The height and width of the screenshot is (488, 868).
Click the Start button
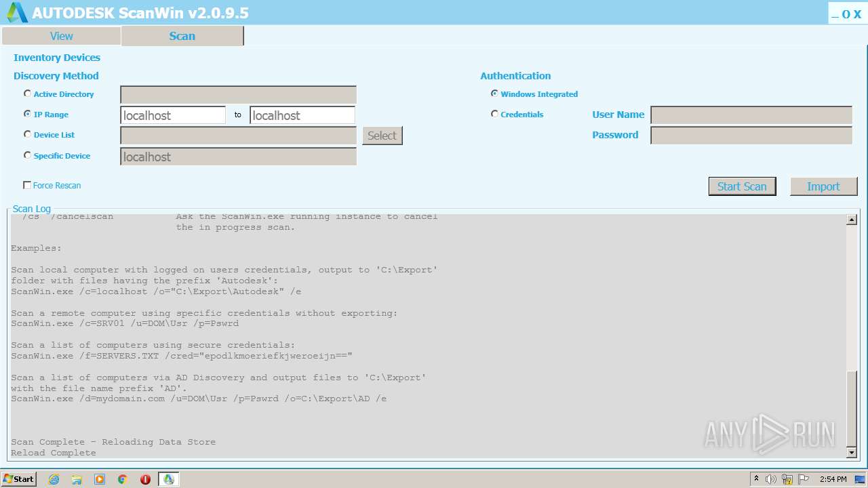(19, 479)
